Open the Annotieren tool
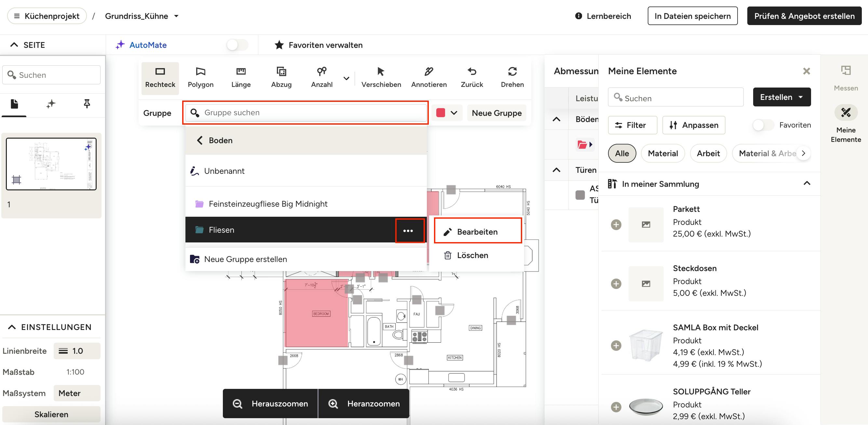Viewport: 868px width, 425px height. [429, 78]
